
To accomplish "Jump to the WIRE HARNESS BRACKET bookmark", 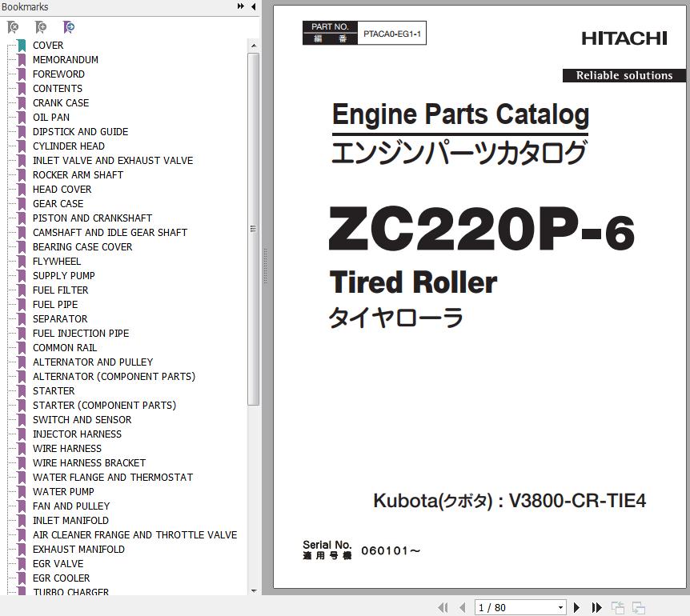I will (89, 463).
